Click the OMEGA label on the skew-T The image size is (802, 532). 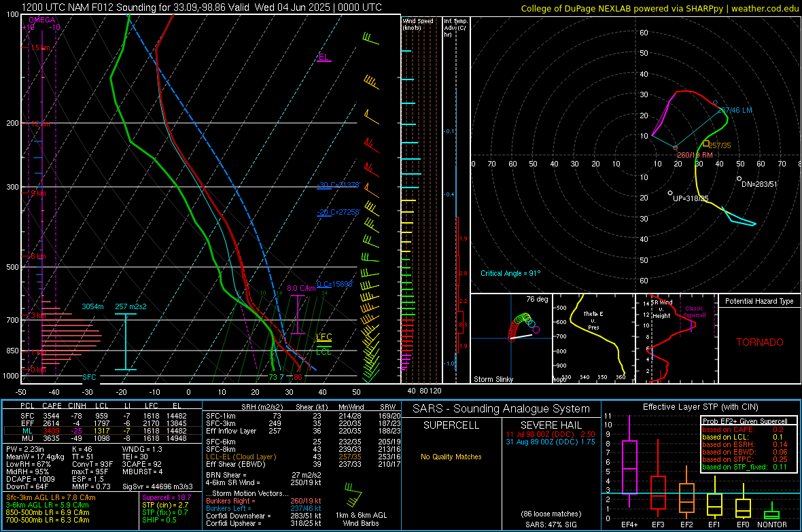pos(42,20)
